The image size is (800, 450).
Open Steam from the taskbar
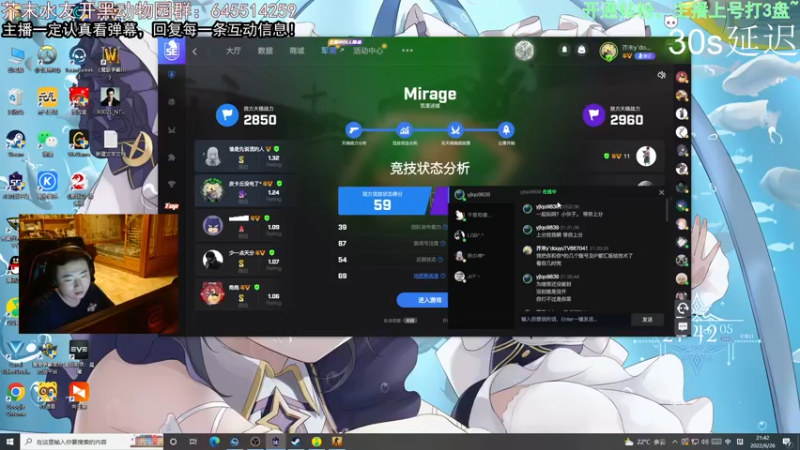tap(296, 441)
